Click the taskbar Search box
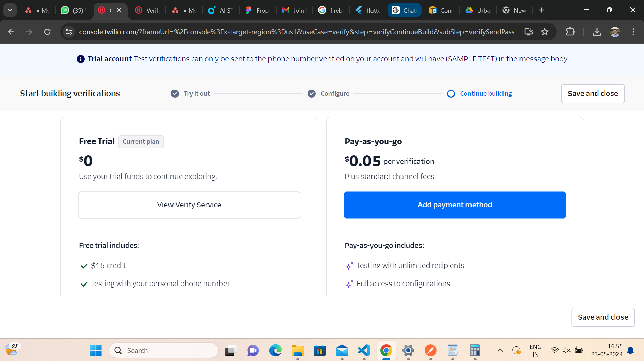 pos(164,350)
